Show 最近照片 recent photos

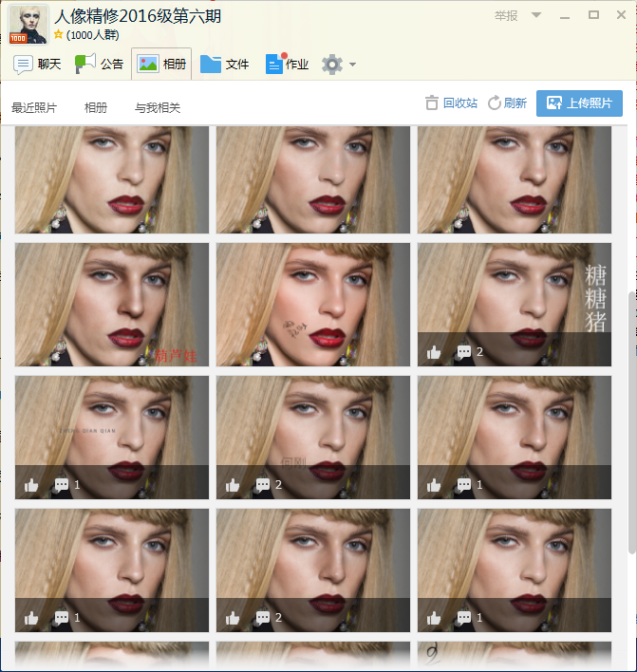point(34,107)
